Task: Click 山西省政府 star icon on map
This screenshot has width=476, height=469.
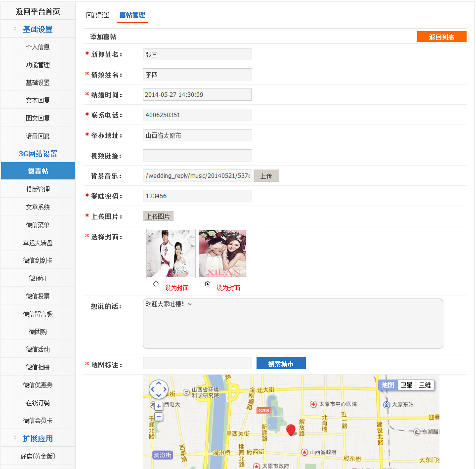Action: [x=304, y=452]
